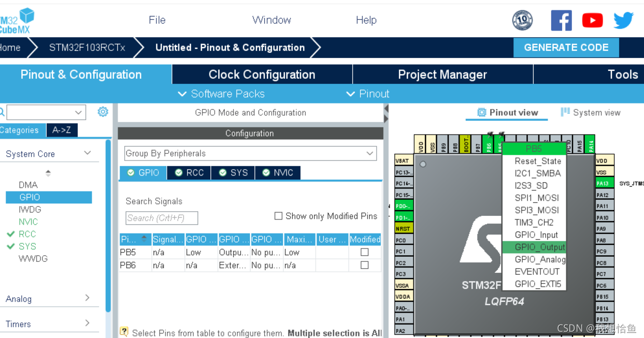Click the System view grid icon
The height and width of the screenshot is (338, 644).
pyautogui.click(x=565, y=112)
